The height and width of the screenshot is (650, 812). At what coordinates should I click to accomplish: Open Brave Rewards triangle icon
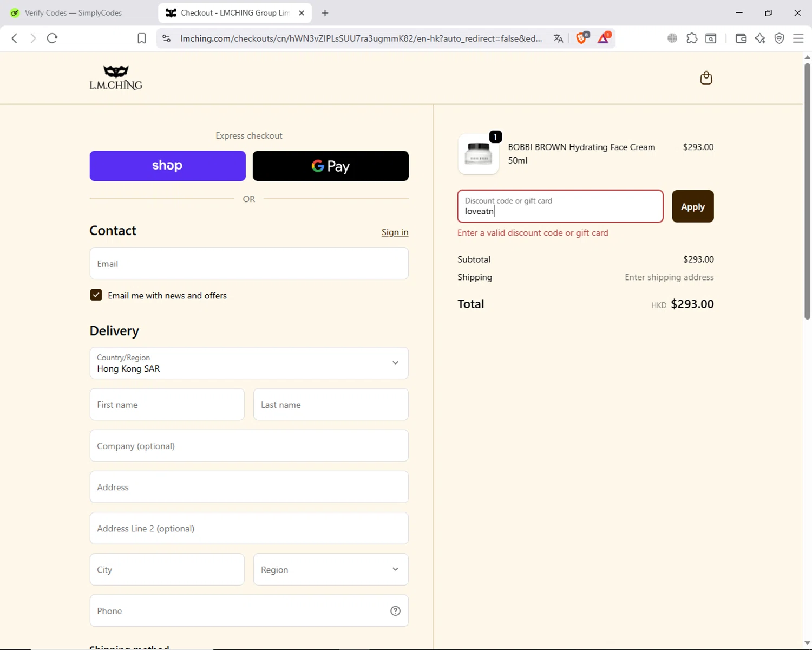[604, 38]
